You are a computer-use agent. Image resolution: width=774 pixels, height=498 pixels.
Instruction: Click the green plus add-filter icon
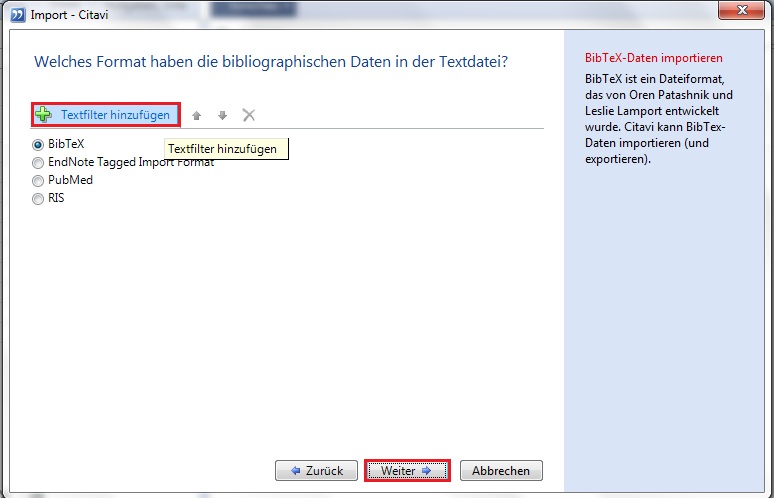click(x=43, y=115)
